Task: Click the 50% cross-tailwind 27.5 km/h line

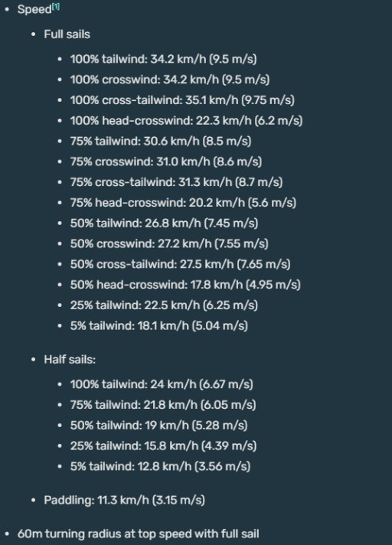Action: [180, 264]
